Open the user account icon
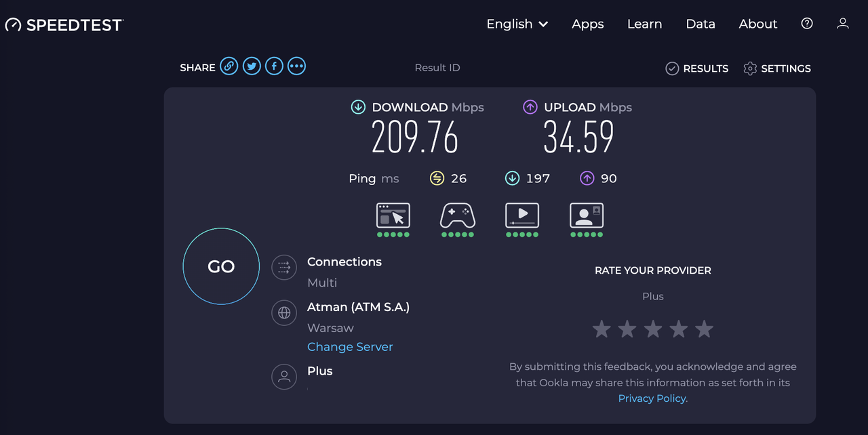 (x=843, y=24)
